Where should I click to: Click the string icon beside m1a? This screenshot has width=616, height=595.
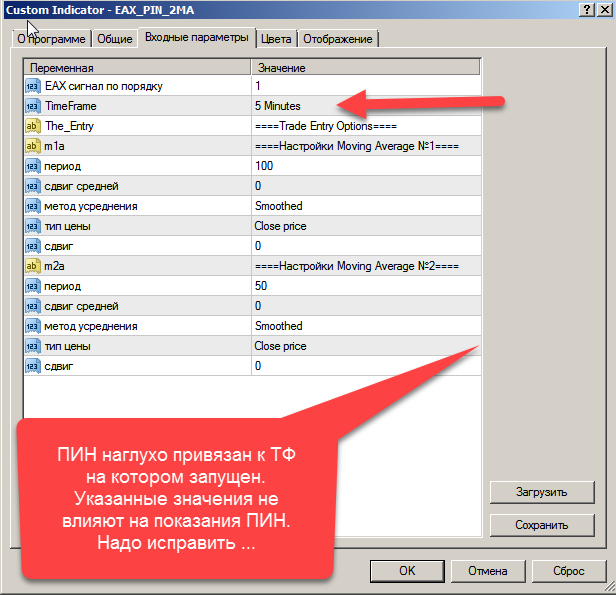[x=33, y=146]
